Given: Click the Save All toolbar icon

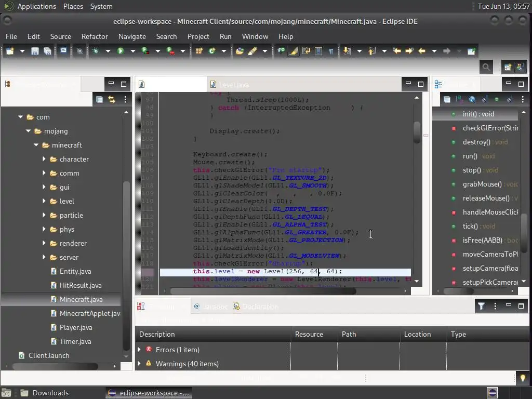Looking at the screenshot, I should tap(47, 51).
